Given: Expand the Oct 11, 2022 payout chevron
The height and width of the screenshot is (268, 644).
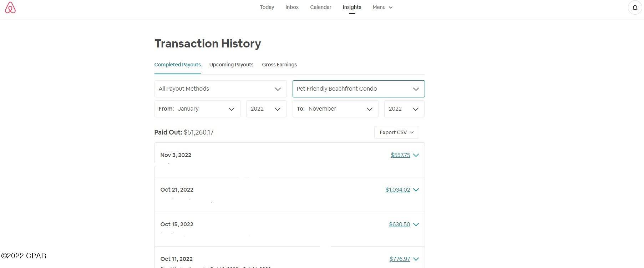Looking at the screenshot, I should click(x=416, y=259).
